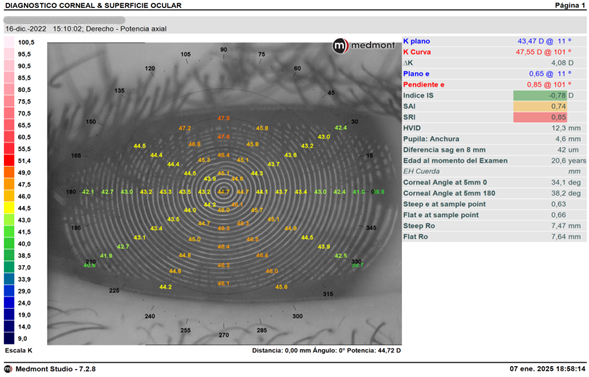
Task: Click the HVID measurement row
Action: pos(494,128)
